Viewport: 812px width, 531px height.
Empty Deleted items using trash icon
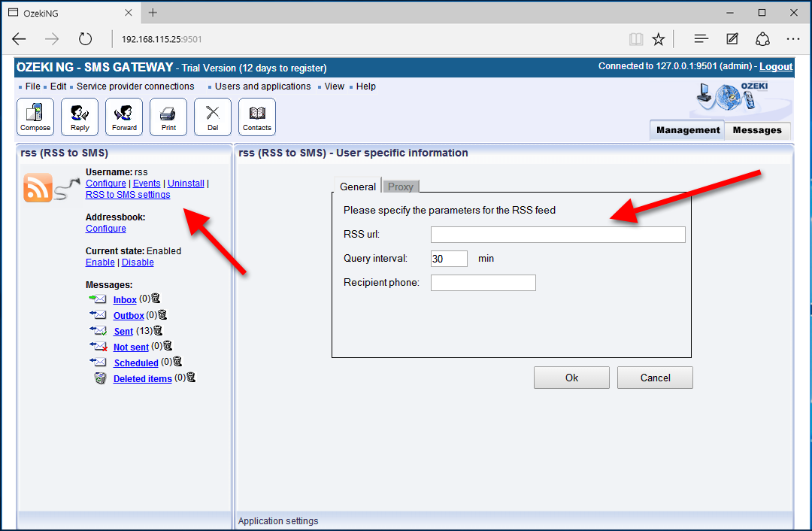point(190,377)
